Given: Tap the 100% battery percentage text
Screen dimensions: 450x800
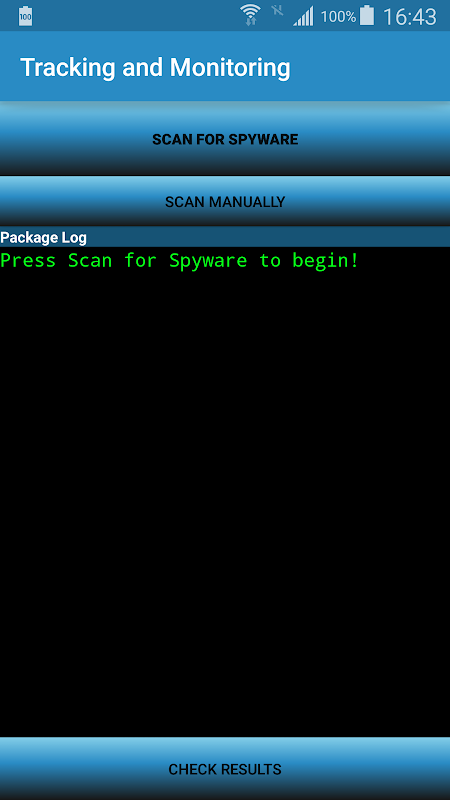Looking at the screenshot, I should click(338, 17).
